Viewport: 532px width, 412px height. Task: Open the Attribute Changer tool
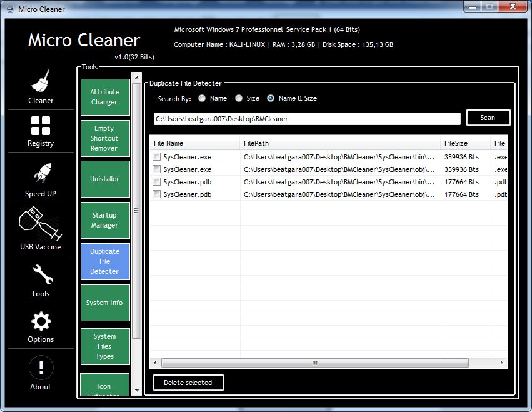[x=104, y=97]
